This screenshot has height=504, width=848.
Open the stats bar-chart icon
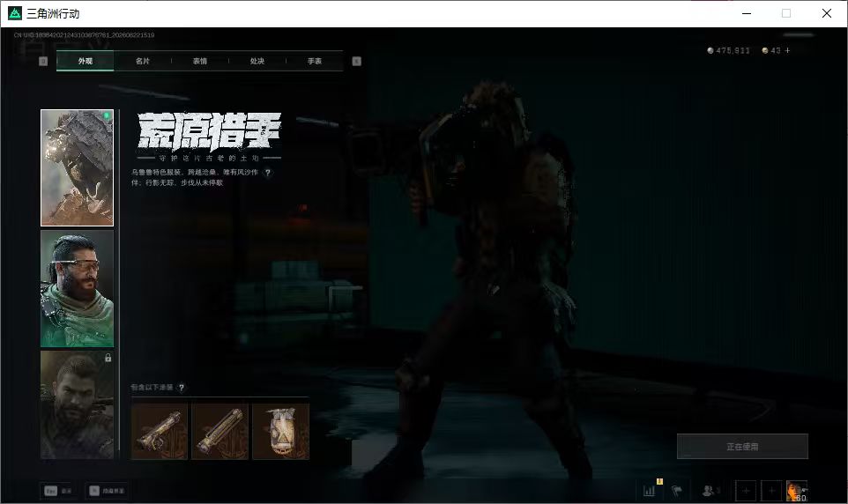coord(649,491)
